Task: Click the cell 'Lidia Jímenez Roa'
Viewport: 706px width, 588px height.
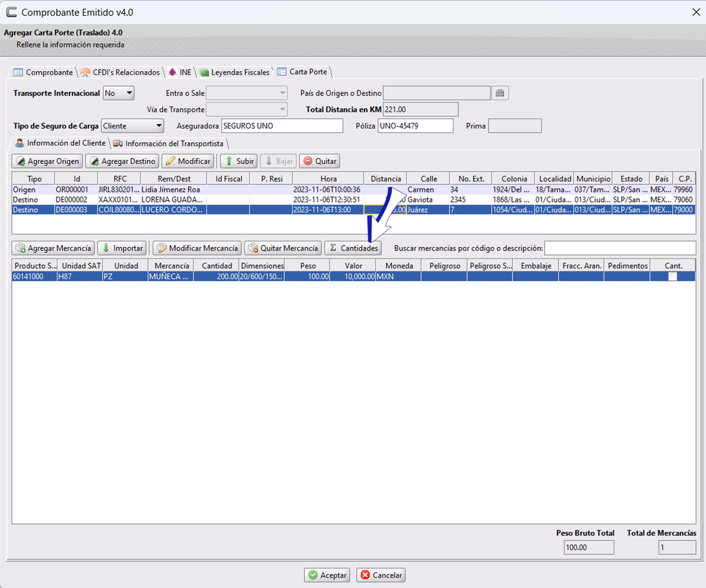Action: (x=174, y=190)
